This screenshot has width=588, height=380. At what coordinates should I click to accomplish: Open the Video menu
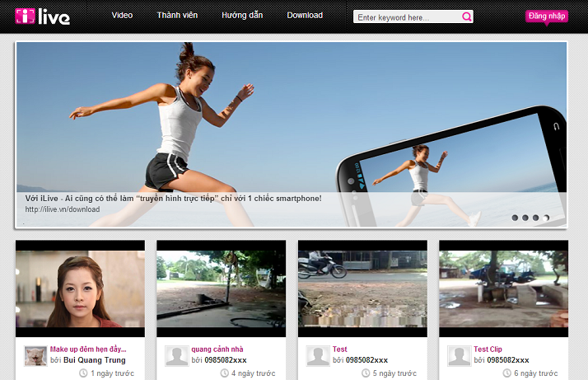point(122,16)
